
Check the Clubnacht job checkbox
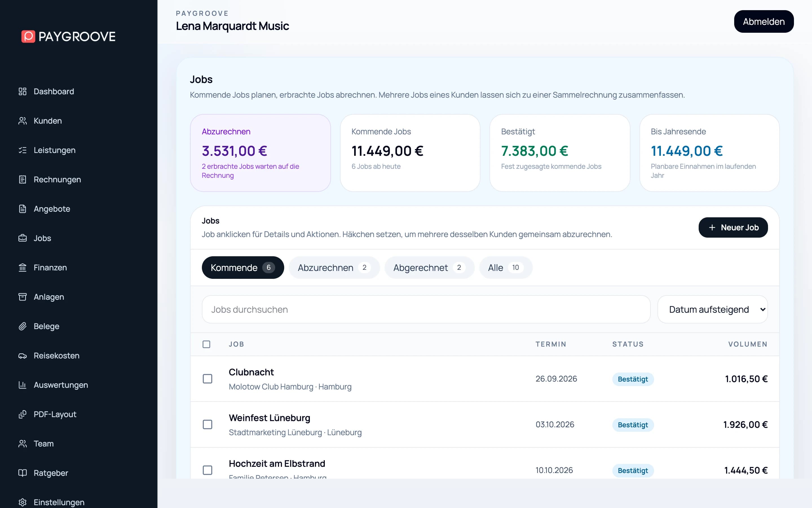(207, 379)
